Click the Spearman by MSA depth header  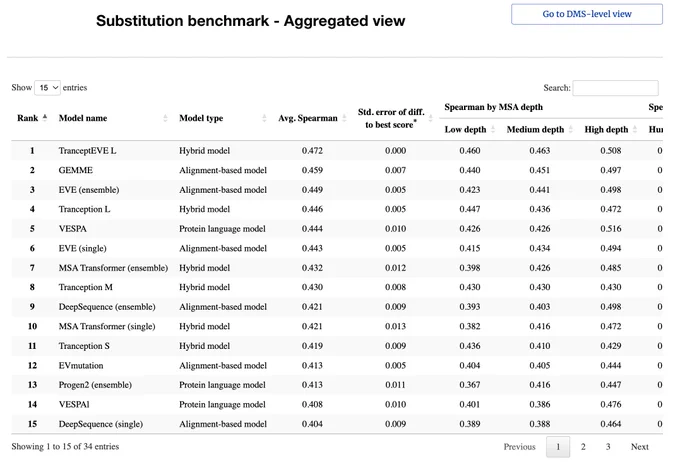(493, 107)
